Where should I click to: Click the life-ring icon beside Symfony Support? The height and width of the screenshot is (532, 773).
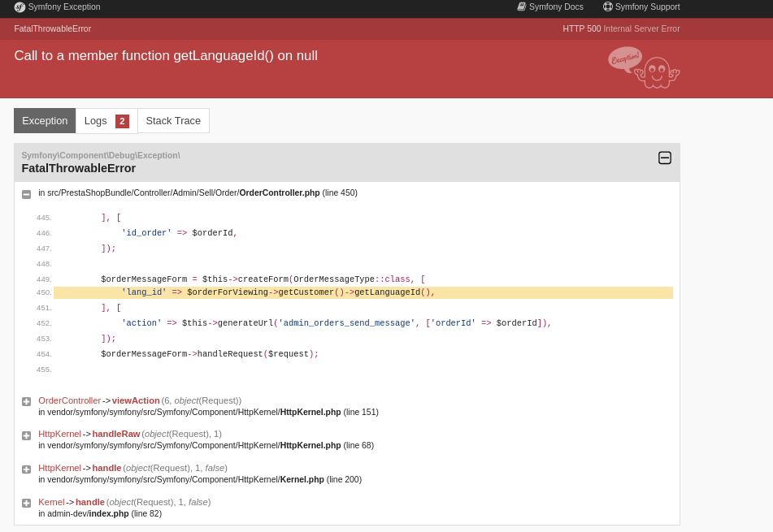607,6
